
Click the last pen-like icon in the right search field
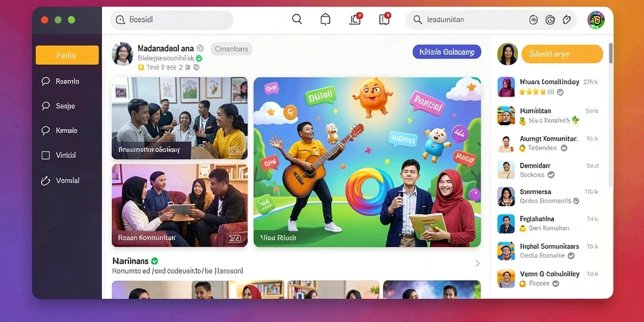[567, 19]
